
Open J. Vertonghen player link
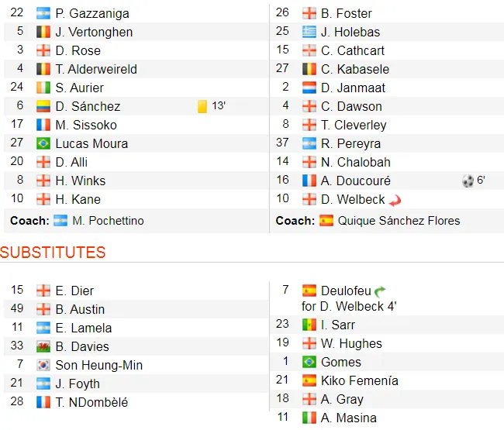[x=94, y=32]
